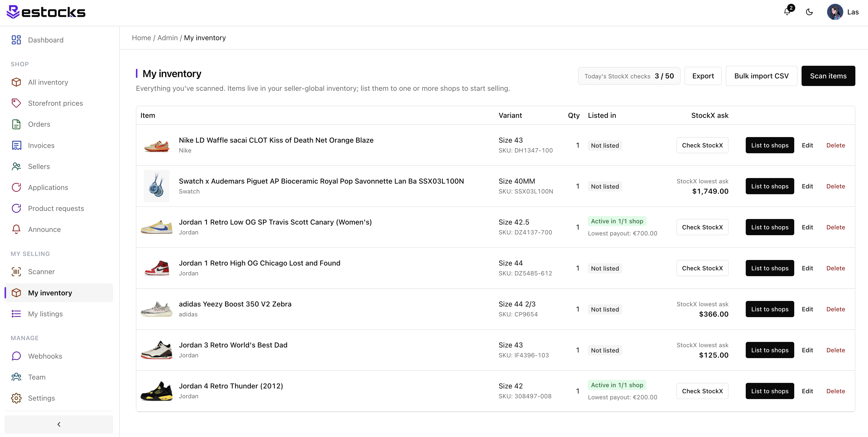Open Dashboard menu item
This screenshot has height=437, width=868.
tap(59, 40)
